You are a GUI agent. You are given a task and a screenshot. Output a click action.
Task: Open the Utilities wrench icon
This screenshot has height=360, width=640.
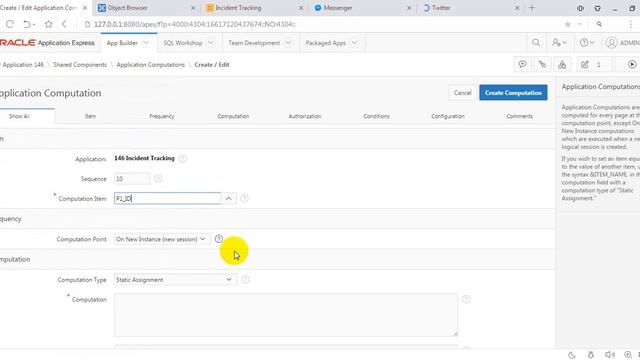542,64
